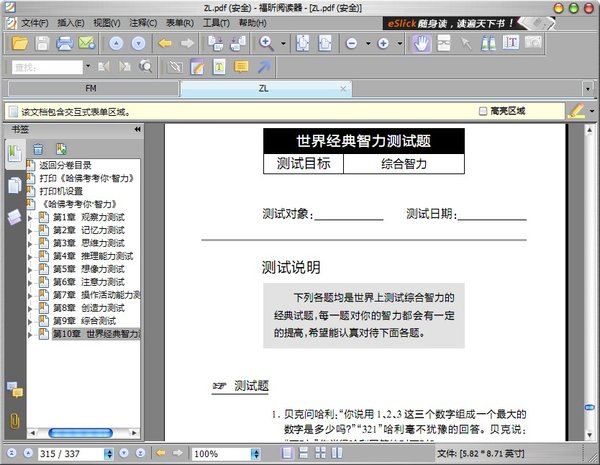The image size is (600, 465).
Task: Click the 测试日期 blank form field
Action: coord(492,214)
